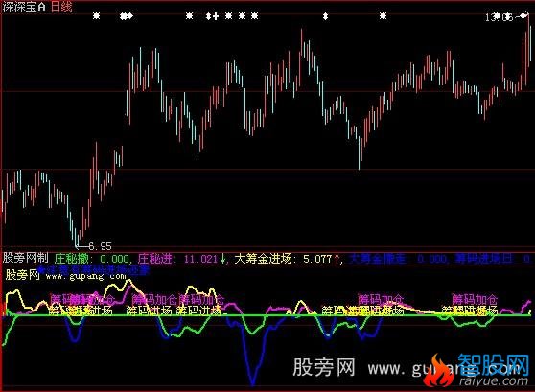The height and width of the screenshot is (392, 535).
Task: Select the 深深宝A stock name title
Action: point(24,7)
